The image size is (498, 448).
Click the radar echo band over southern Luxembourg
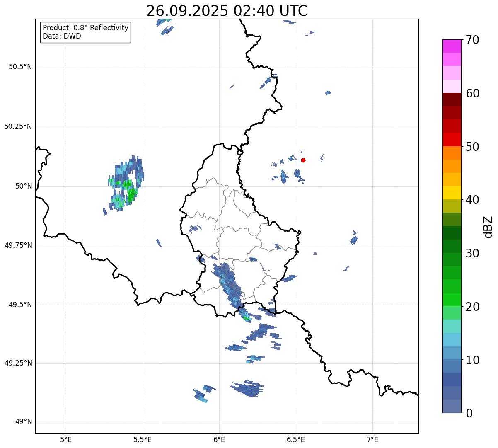tap(226, 283)
